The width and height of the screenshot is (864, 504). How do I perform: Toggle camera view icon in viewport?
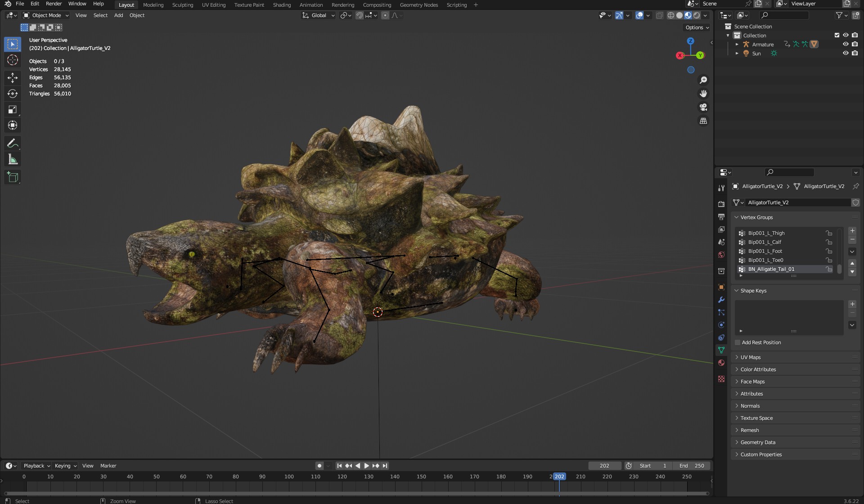pyautogui.click(x=703, y=107)
